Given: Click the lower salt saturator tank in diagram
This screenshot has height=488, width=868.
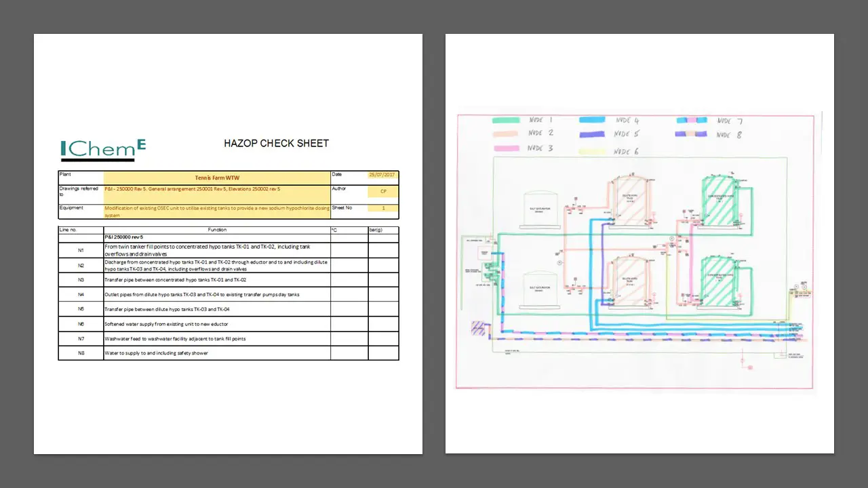Looking at the screenshot, I should coord(542,290).
